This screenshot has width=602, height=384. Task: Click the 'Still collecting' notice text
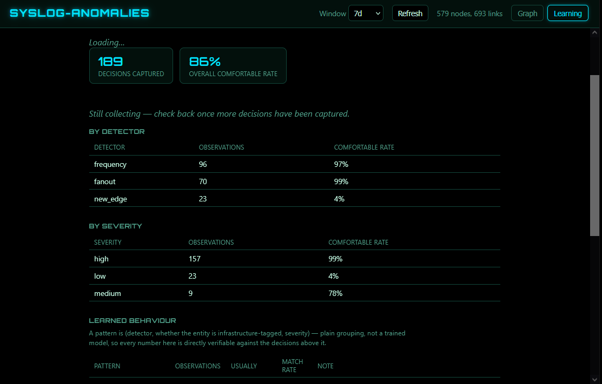(x=219, y=114)
